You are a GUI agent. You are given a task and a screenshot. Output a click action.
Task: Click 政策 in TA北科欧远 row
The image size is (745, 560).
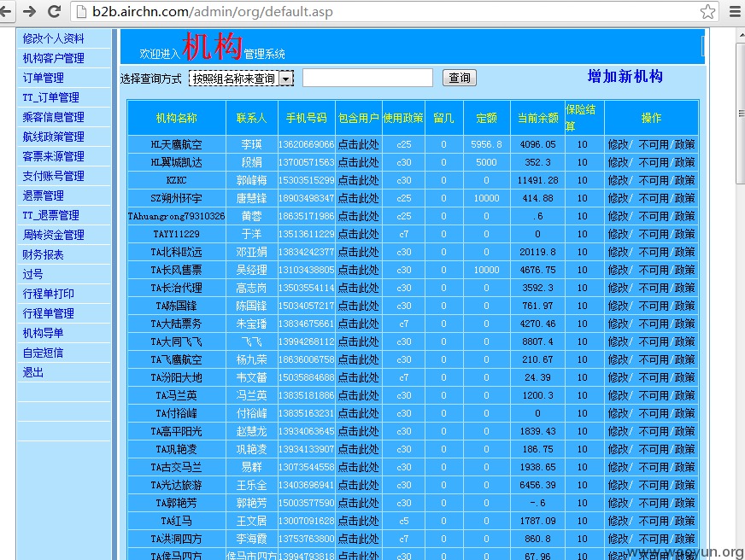tap(684, 252)
